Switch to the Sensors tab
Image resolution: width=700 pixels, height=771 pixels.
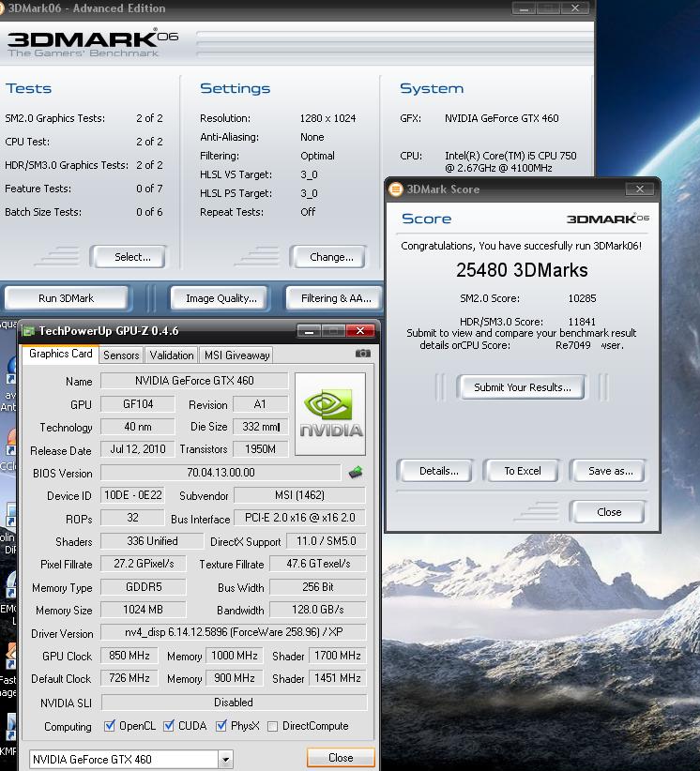[121, 355]
